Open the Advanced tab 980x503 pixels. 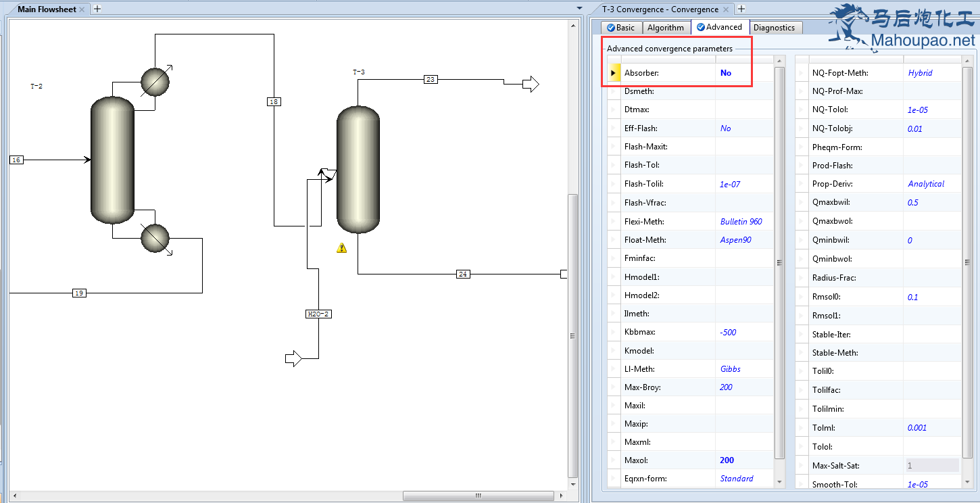[720, 27]
